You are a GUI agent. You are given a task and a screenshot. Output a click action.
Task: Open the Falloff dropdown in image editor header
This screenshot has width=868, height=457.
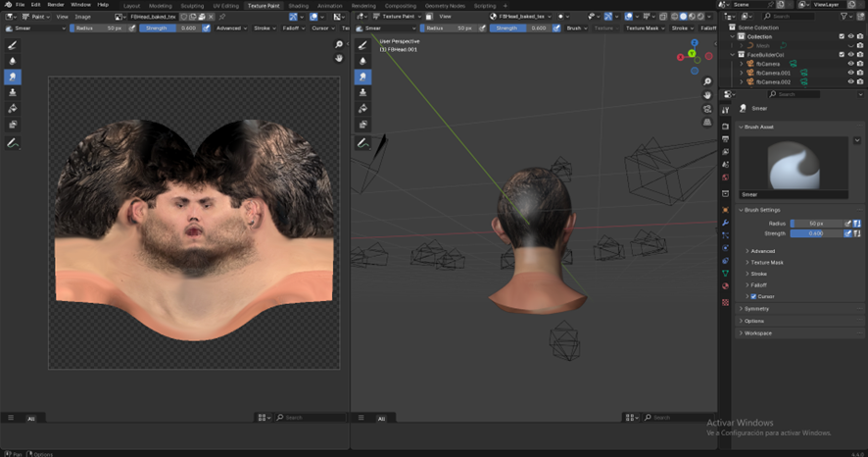pos(291,28)
